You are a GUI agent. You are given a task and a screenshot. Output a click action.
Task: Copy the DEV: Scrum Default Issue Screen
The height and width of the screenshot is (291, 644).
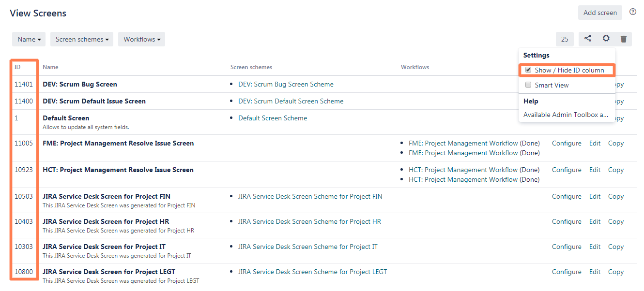(615, 101)
